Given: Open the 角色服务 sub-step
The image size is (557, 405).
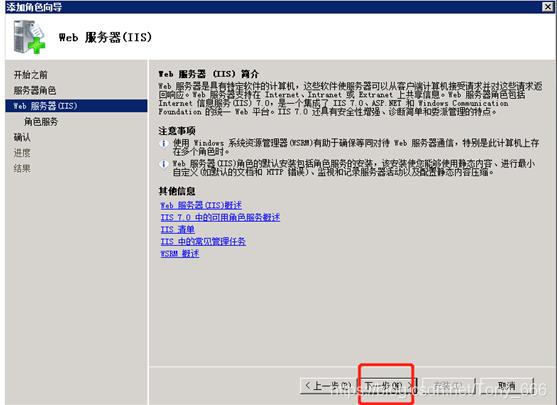Looking at the screenshot, I should click(41, 122).
